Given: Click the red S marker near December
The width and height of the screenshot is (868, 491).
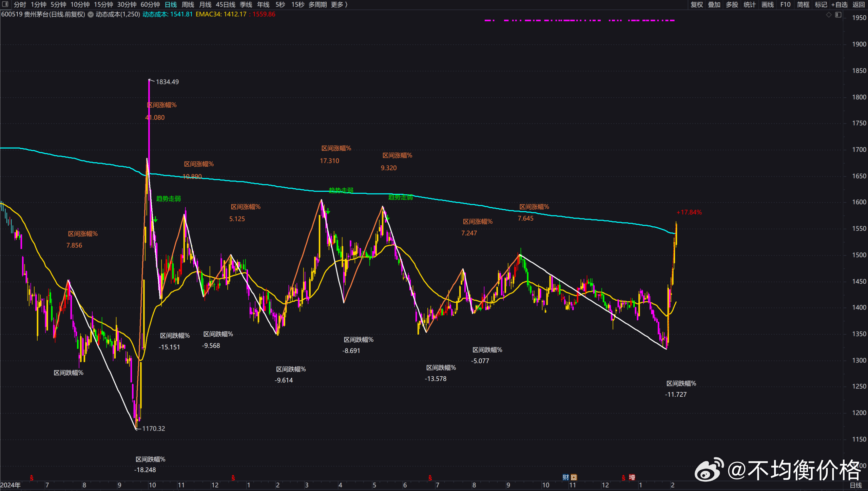Looking at the screenshot, I should 233,478.
